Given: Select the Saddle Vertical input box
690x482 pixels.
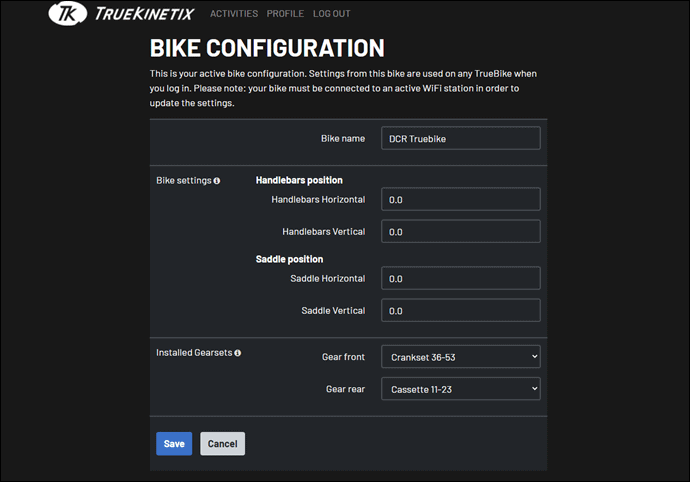Looking at the screenshot, I should pos(461,310).
